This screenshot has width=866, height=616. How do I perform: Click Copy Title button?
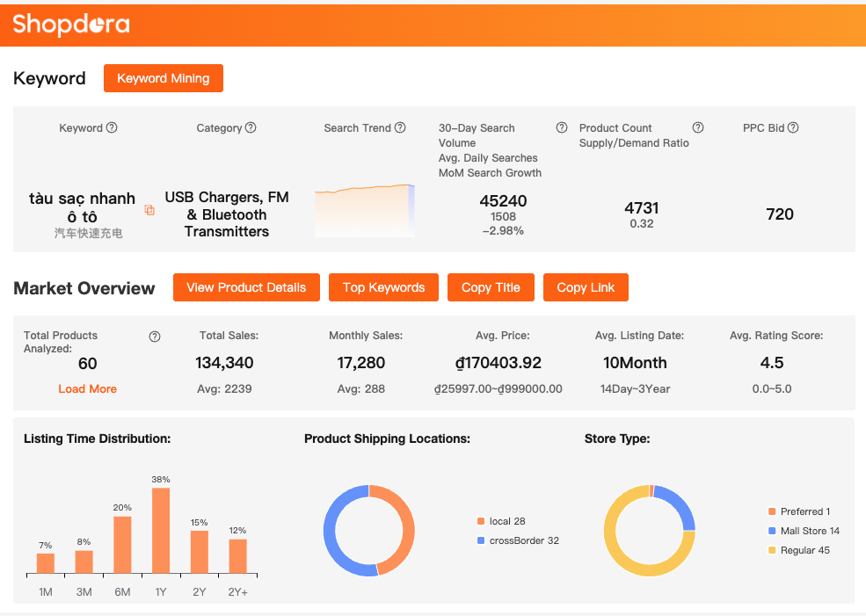click(x=491, y=287)
